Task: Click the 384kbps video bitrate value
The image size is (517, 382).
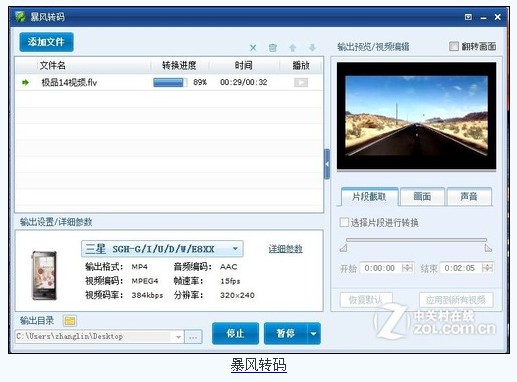Action: (x=147, y=295)
